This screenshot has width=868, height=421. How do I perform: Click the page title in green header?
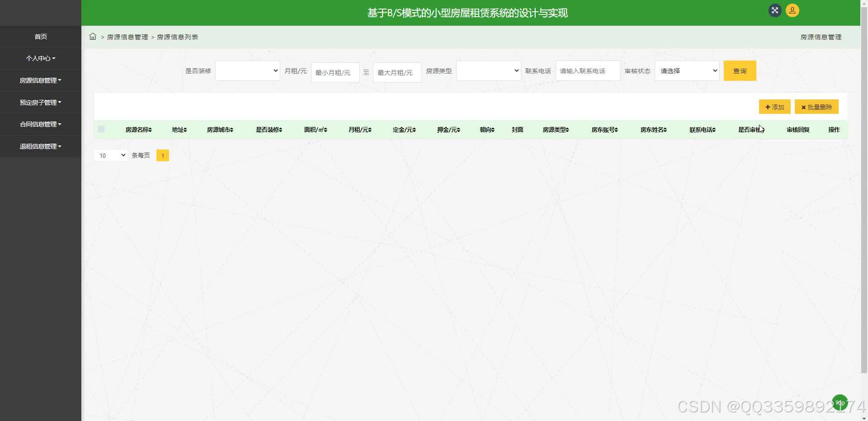click(x=467, y=13)
